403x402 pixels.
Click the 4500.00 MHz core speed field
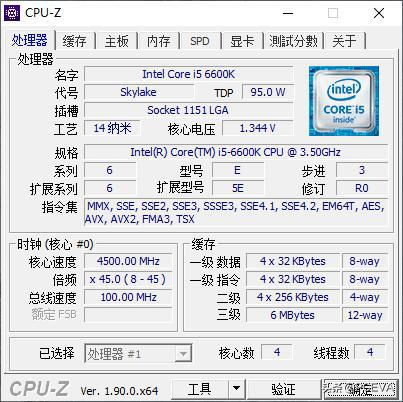pos(128,261)
